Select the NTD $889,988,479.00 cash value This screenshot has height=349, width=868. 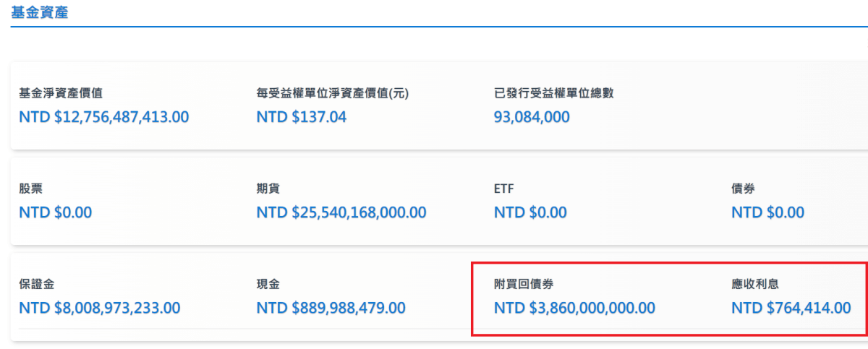(x=331, y=309)
